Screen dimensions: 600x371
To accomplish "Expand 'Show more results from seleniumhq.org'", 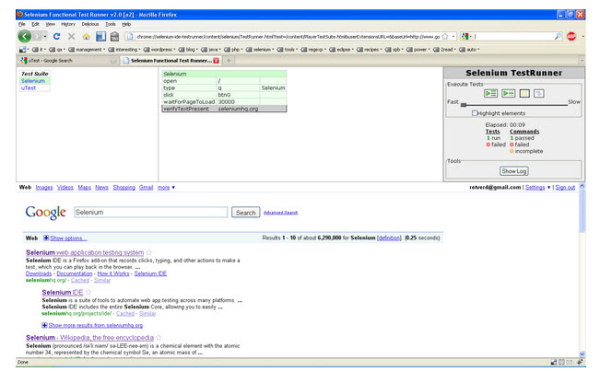I will (x=95, y=325).
